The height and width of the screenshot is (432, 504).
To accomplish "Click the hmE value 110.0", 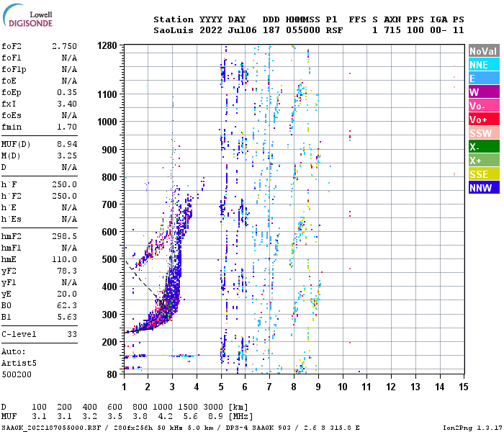I will coord(64,259).
